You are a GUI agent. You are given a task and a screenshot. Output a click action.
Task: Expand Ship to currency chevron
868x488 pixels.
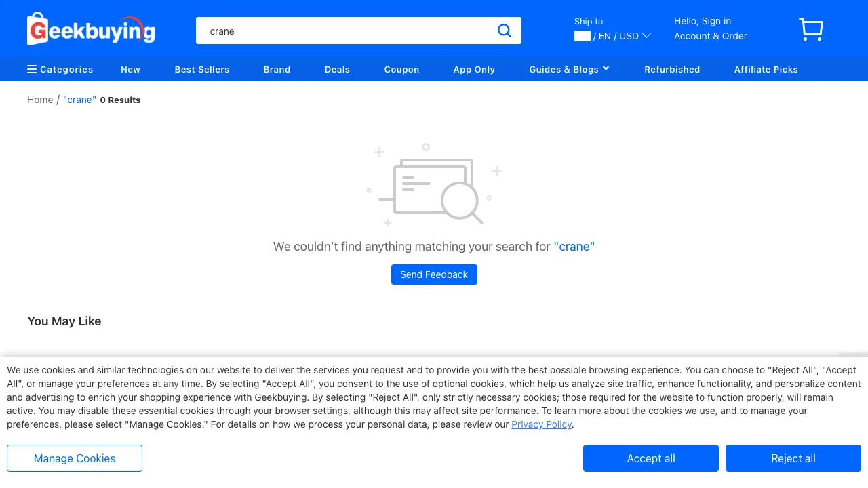[x=646, y=36]
